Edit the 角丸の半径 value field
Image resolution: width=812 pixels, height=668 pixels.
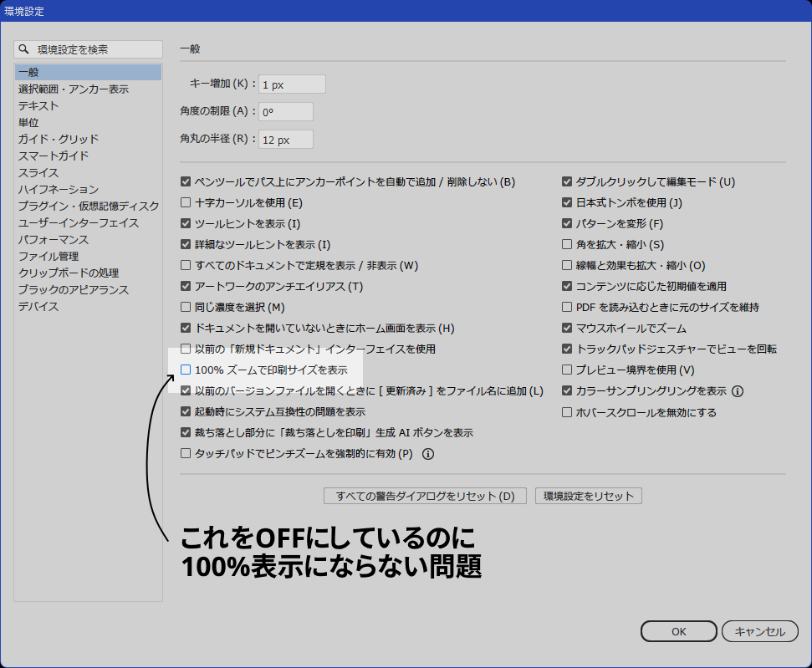pyautogui.click(x=286, y=140)
